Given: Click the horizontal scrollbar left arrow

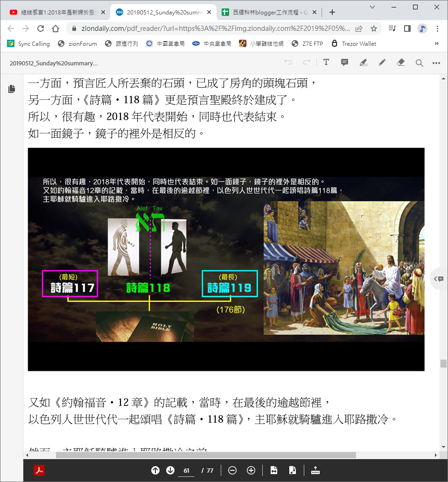Looking at the screenshot, I should click(28, 455).
